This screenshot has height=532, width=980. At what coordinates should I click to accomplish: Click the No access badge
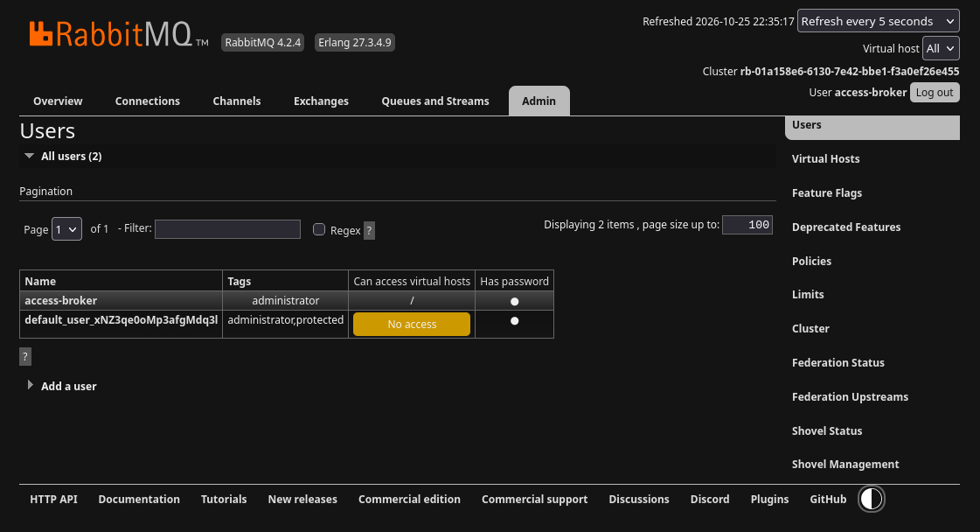click(412, 325)
